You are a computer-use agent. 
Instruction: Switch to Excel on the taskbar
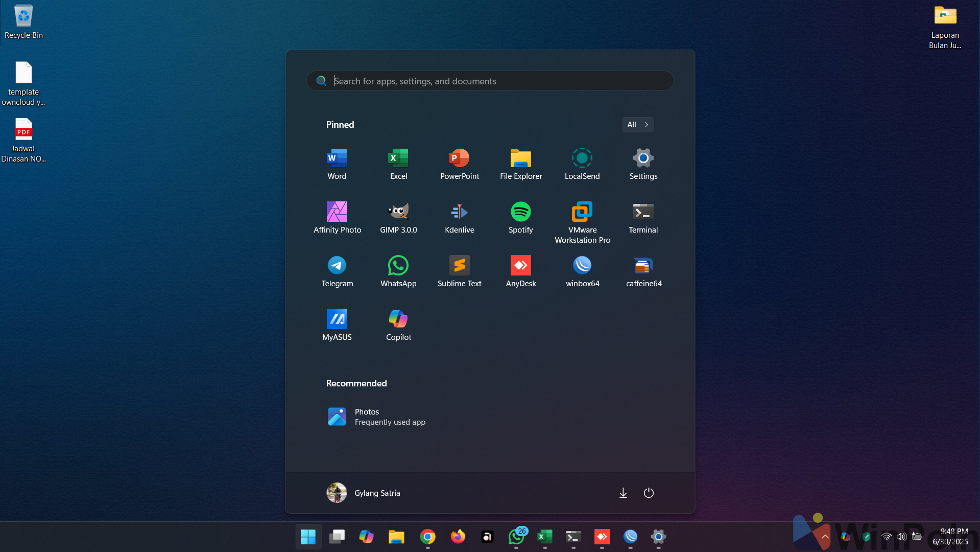click(545, 537)
